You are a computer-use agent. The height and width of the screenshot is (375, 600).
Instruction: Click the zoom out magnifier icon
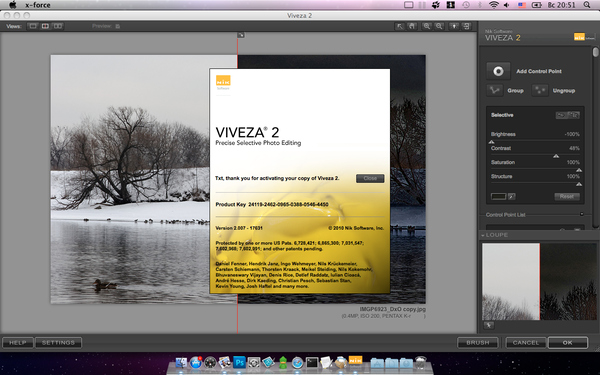pos(439,26)
